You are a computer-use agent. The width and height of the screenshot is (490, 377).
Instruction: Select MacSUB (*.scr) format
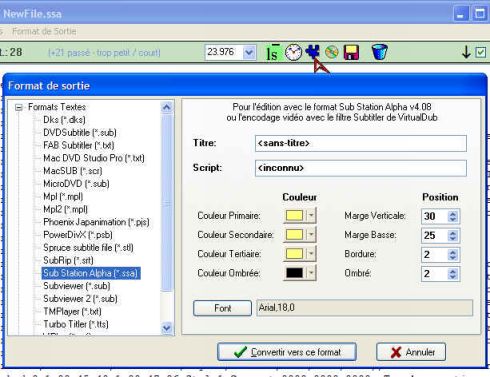click(x=73, y=171)
